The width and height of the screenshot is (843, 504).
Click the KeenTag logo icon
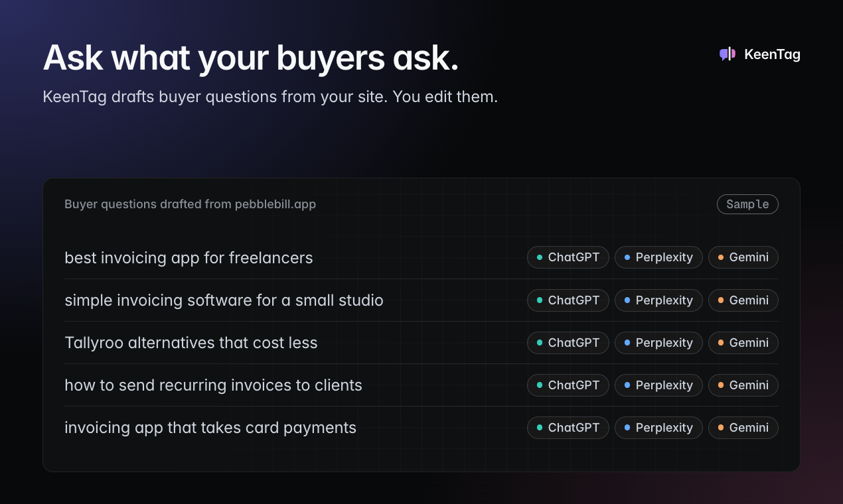click(x=728, y=54)
